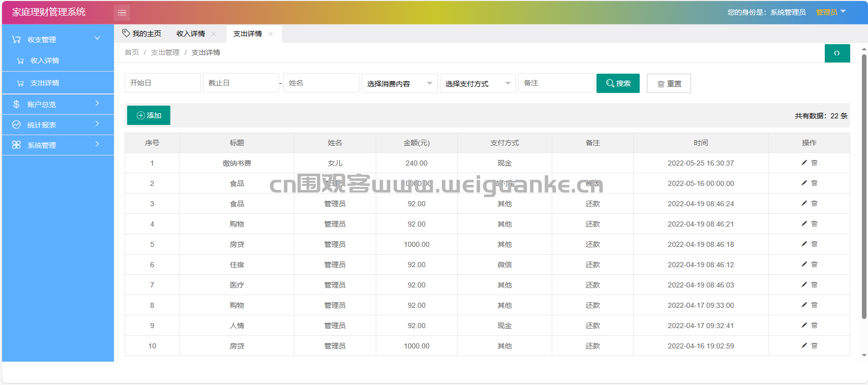This screenshot has width=868, height=385.
Task: Collapse the 收支管理 sidebar section chevron
Action: pos(97,39)
